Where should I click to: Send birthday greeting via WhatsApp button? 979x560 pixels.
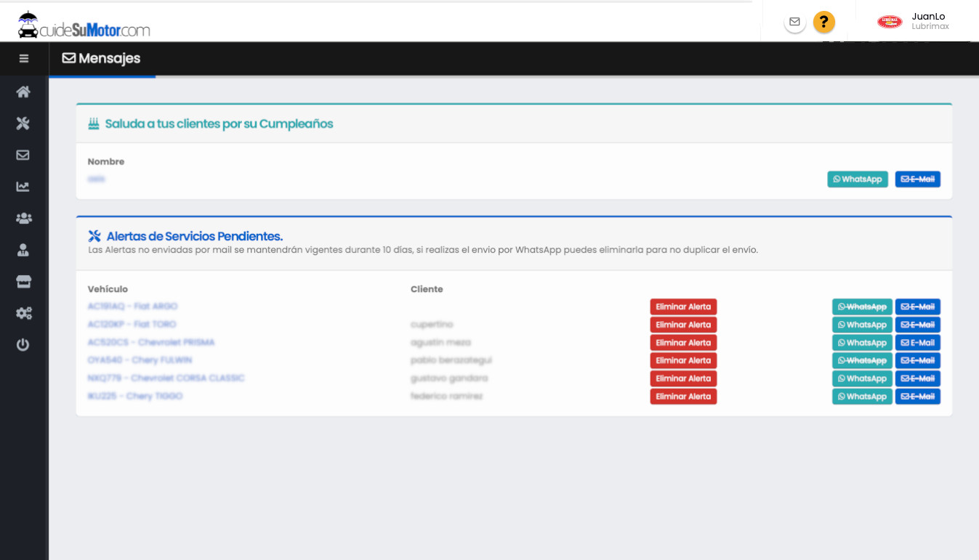point(857,179)
